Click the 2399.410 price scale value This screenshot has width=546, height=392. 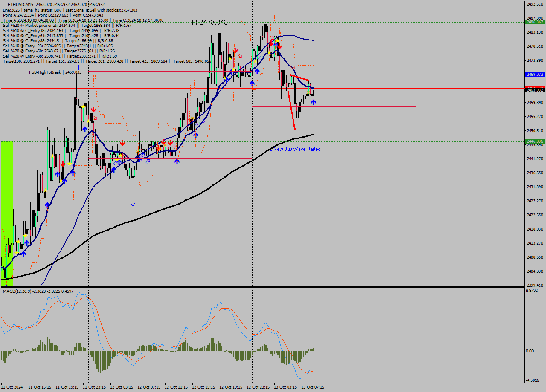pyautogui.click(x=534, y=285)
